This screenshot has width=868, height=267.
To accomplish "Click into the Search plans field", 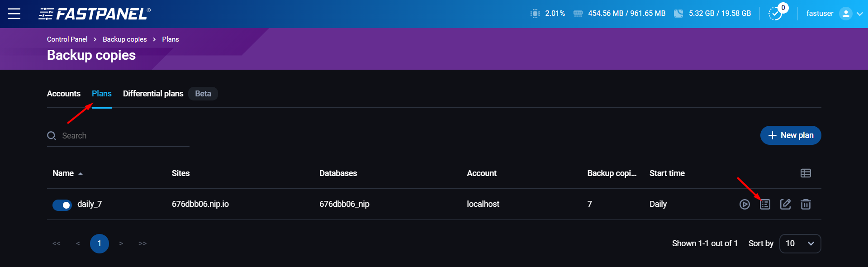I will tap(122, 136).
